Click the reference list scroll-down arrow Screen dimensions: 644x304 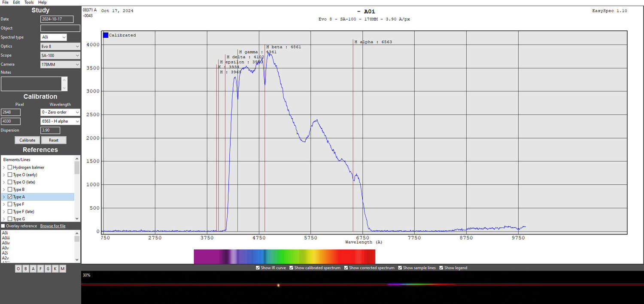[77, 259]
